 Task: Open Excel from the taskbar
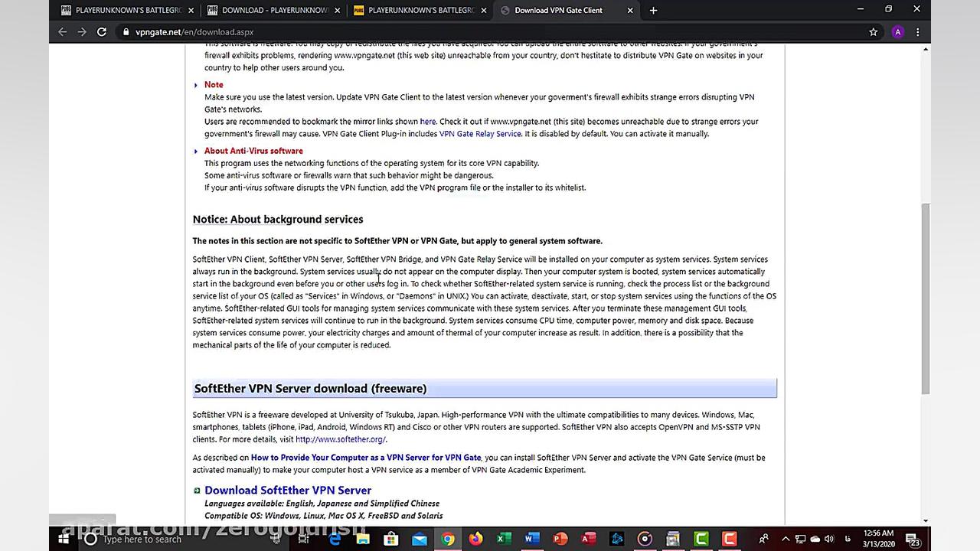[x=504, y=539]
